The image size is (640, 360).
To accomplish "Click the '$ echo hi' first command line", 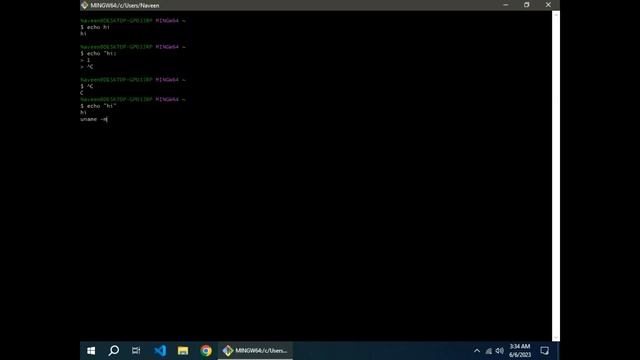I will (x=95, y=27).
